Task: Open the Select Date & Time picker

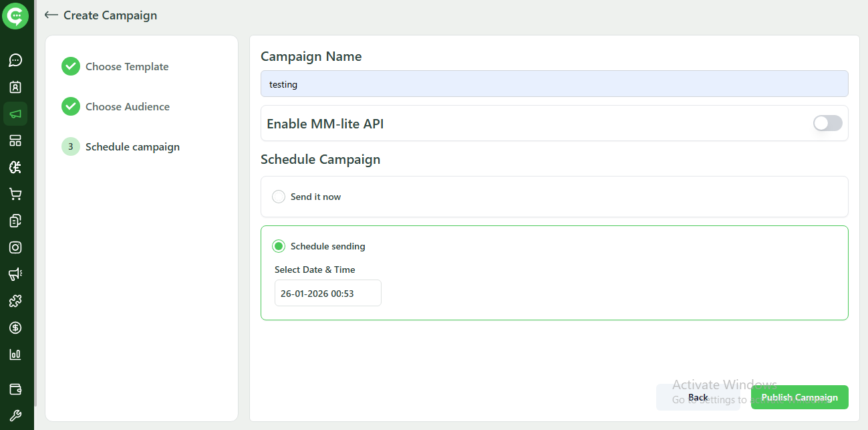Action: (x=327, y=293)
